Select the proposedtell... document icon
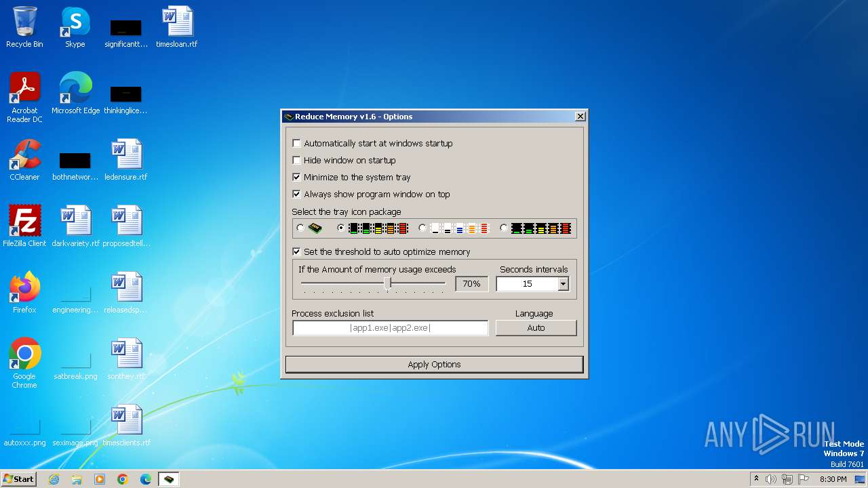 pyautogui.click(x=126, y=226)
